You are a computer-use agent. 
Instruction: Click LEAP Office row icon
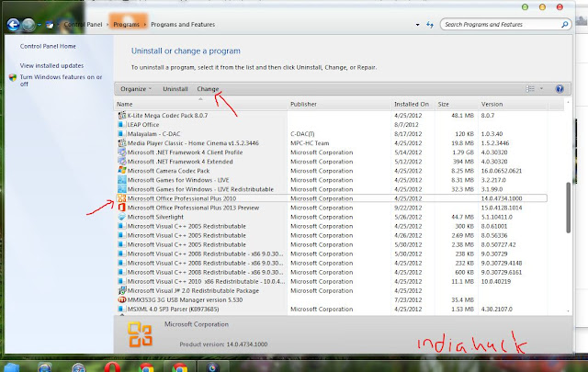[121, 125]
